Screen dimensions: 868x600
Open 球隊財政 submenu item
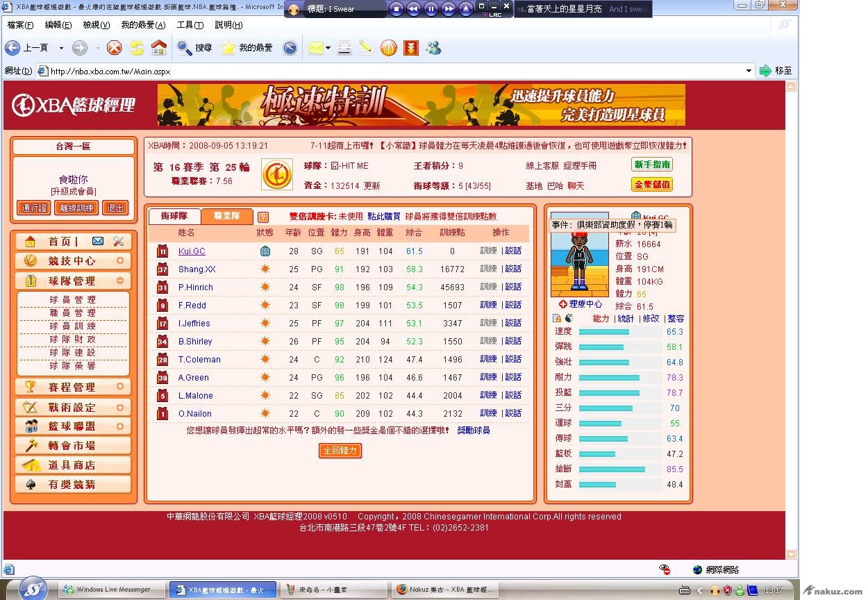[73, 339]
